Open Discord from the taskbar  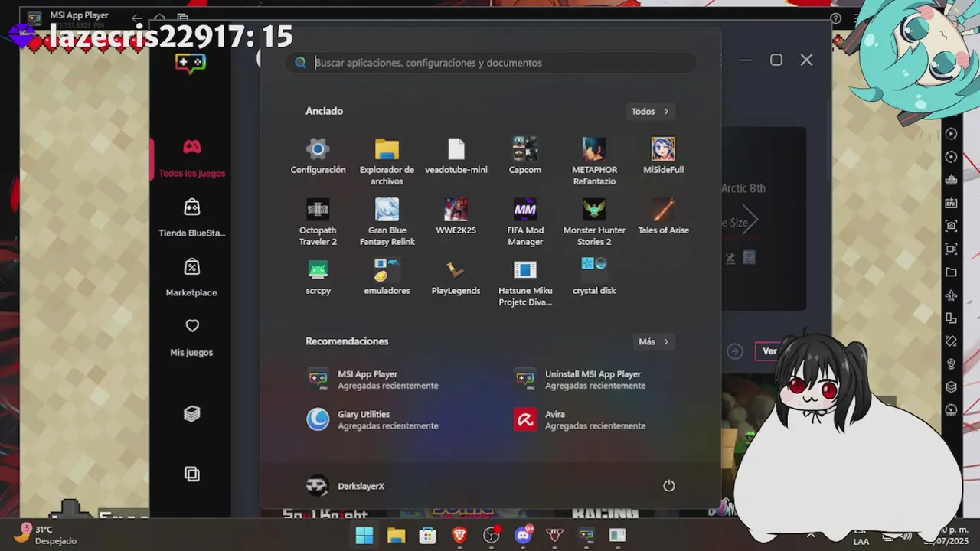[523, 536]
